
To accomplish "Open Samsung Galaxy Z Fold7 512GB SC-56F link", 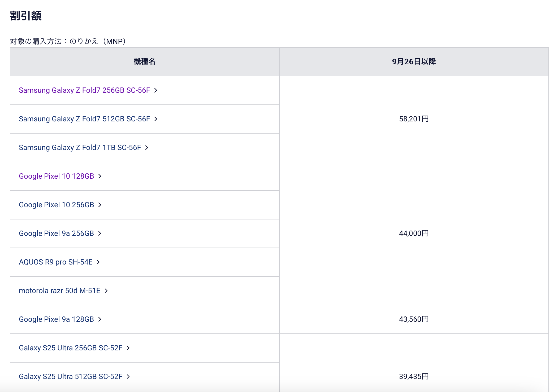I will click(x=84, y=119).
